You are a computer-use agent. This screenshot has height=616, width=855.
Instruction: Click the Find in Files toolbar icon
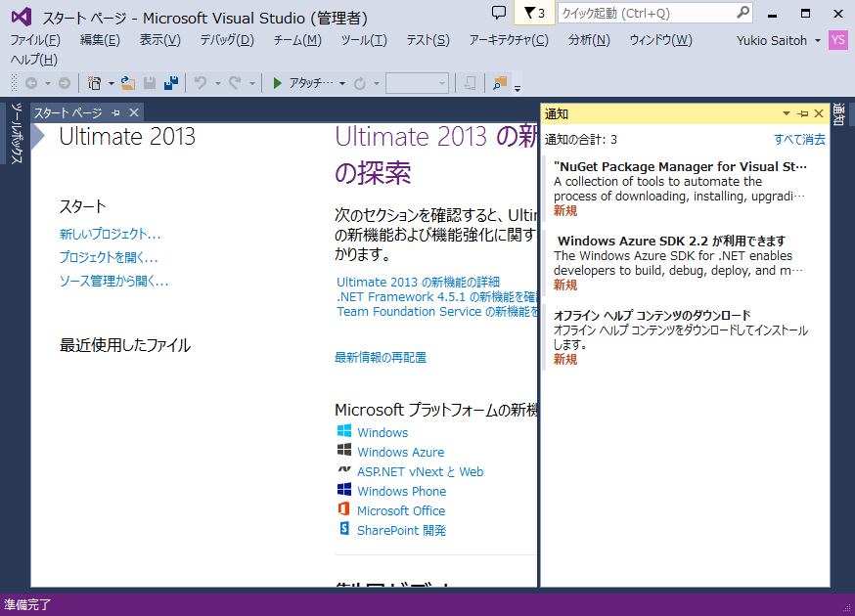(x=500, y=84)
